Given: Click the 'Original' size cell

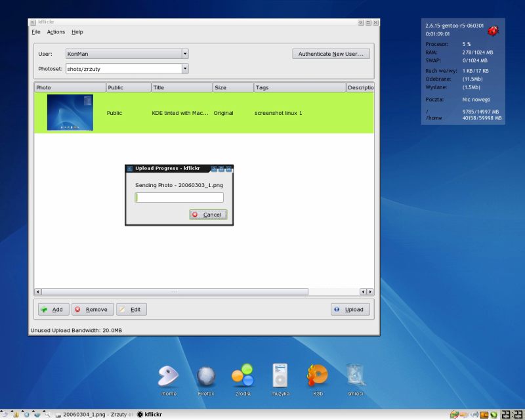Looking at the screenshot, I should pos(223,113).
